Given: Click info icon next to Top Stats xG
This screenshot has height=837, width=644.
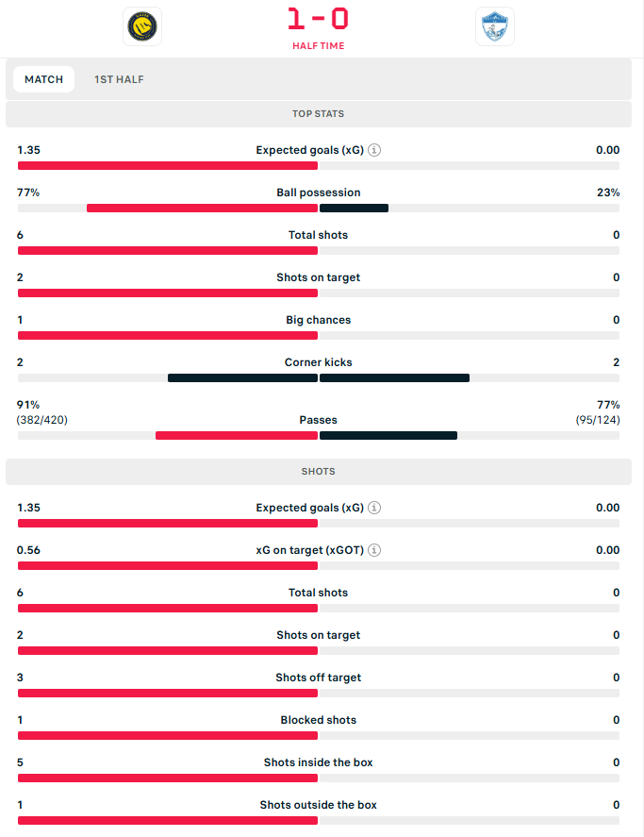Looking at the screenshot, I should click(x=374, y=150).
